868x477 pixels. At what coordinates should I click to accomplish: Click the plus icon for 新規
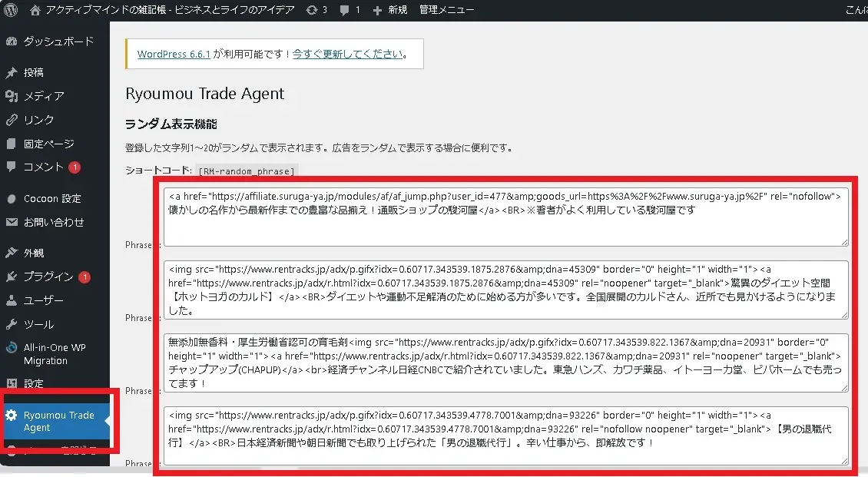tap(377, 10)
